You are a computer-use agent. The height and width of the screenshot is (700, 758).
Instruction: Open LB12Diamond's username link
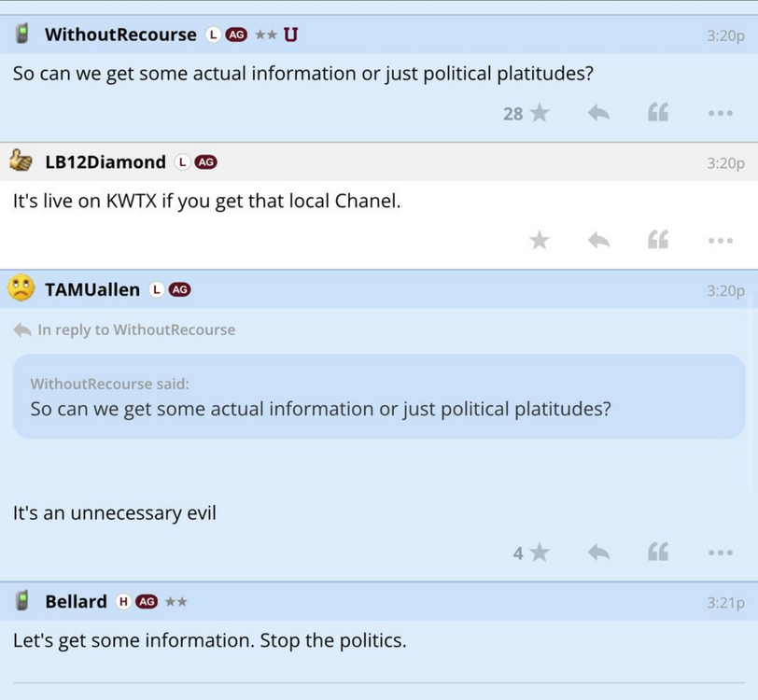click(x=105, y=161)
